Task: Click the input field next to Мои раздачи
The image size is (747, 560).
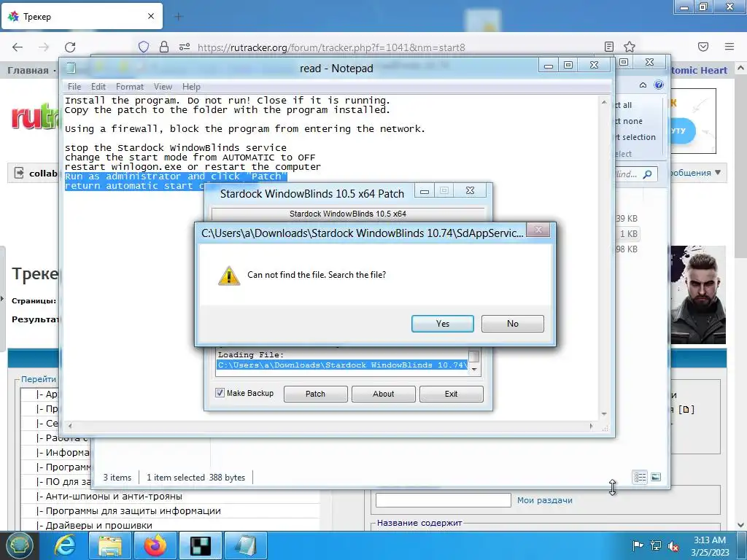Action: point(443,500)
